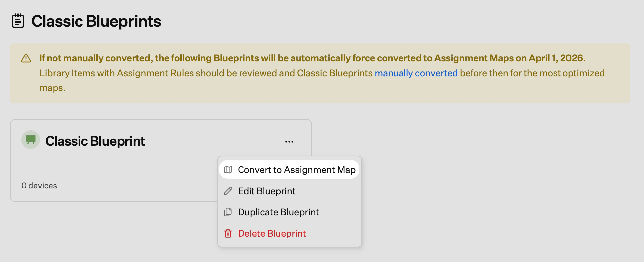The image size is (644, 262).
Task: Click the Classic Blueprints page heading
Action: (96, 21)
